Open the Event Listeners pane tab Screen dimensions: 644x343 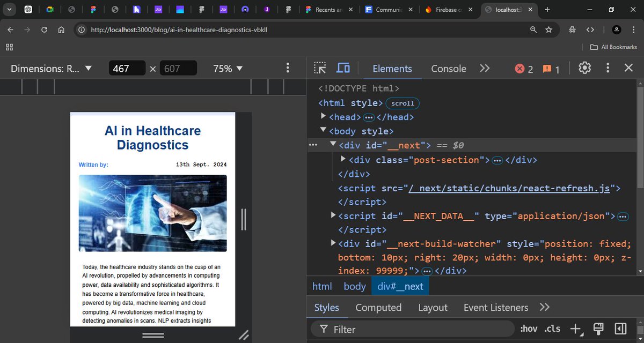click(x=496, y=308)
